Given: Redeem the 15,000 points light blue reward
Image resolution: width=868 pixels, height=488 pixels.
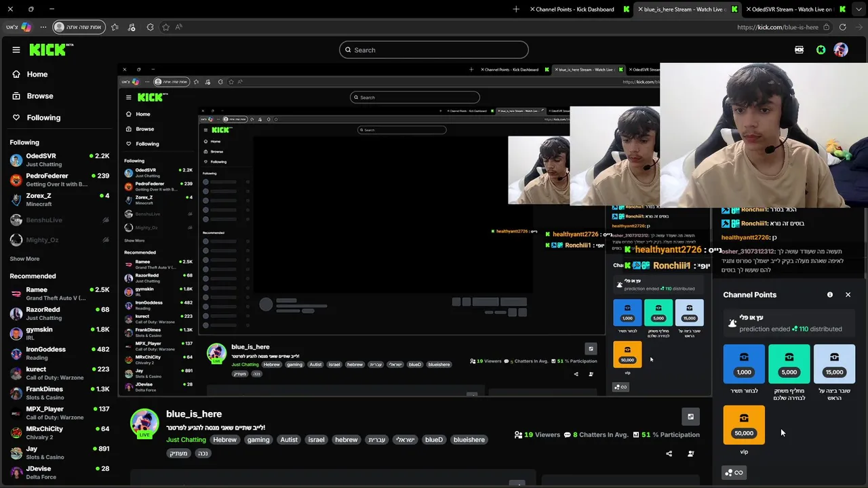Looking at the screenshot, I should tap(835, 364).
